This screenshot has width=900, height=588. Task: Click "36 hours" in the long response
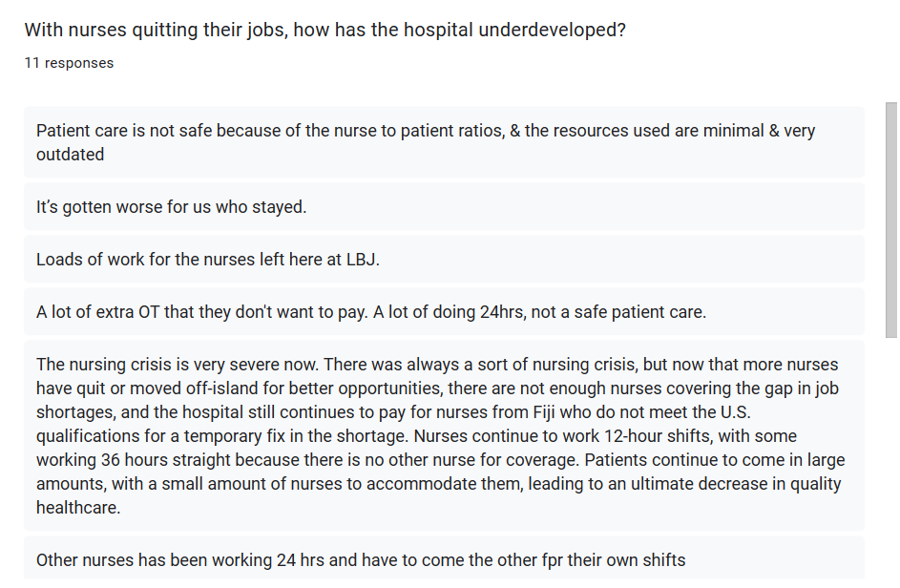point(135,460)
